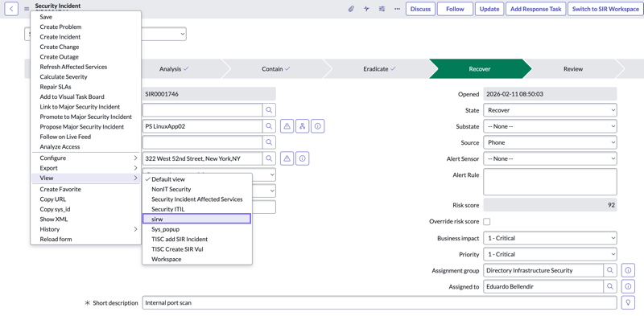644x316 pixels.
Task: Open the State dropdown showing Recover
Action: [550, 110]
